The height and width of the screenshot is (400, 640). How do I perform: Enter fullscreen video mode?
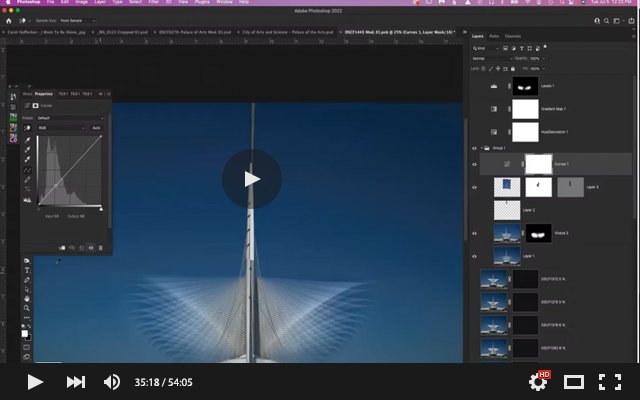pos(610,382)
